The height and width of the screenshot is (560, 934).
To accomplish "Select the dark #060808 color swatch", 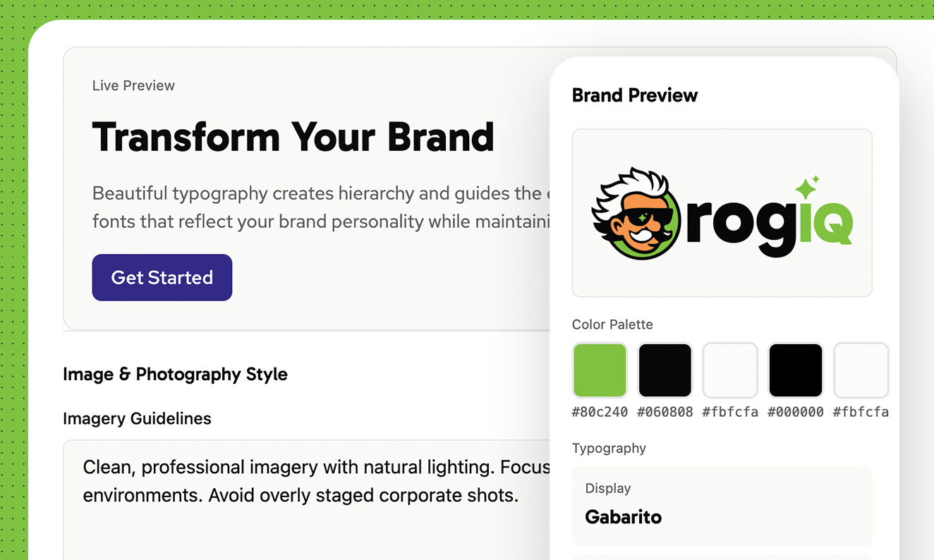I will point(665,370).
